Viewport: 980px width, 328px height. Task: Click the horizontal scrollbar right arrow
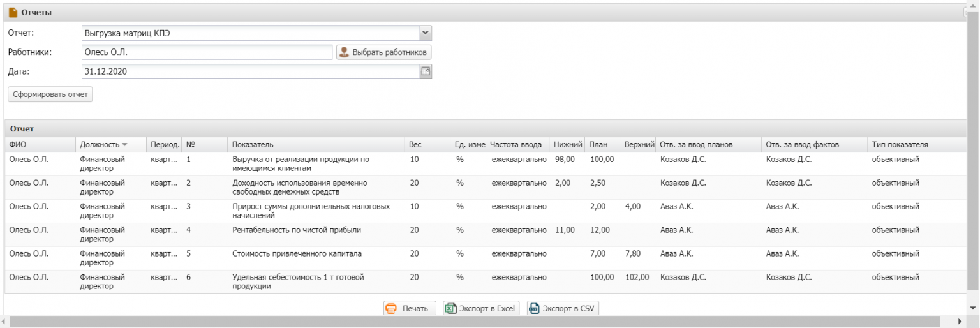[x=960, y=322]
